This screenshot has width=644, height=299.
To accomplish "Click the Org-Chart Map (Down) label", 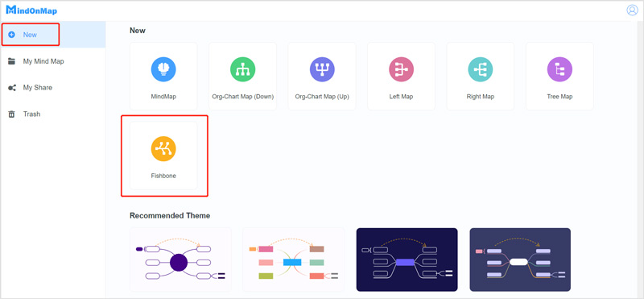I will click(242, 97).
